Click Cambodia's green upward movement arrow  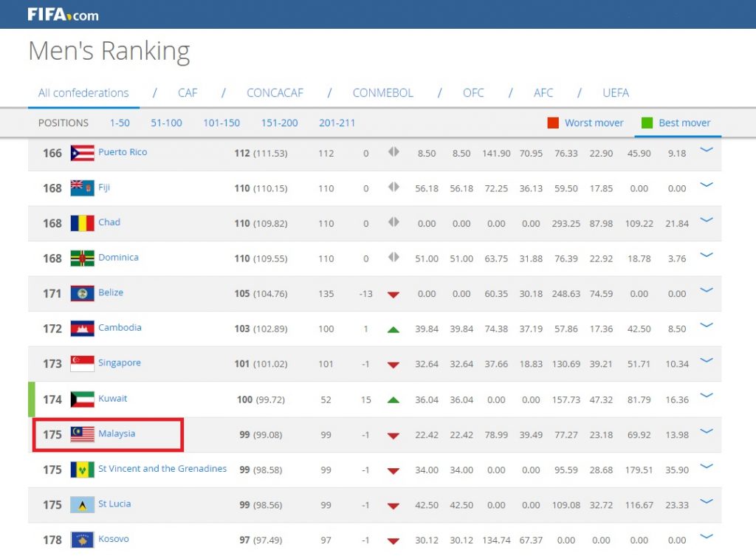click(394, 327)
